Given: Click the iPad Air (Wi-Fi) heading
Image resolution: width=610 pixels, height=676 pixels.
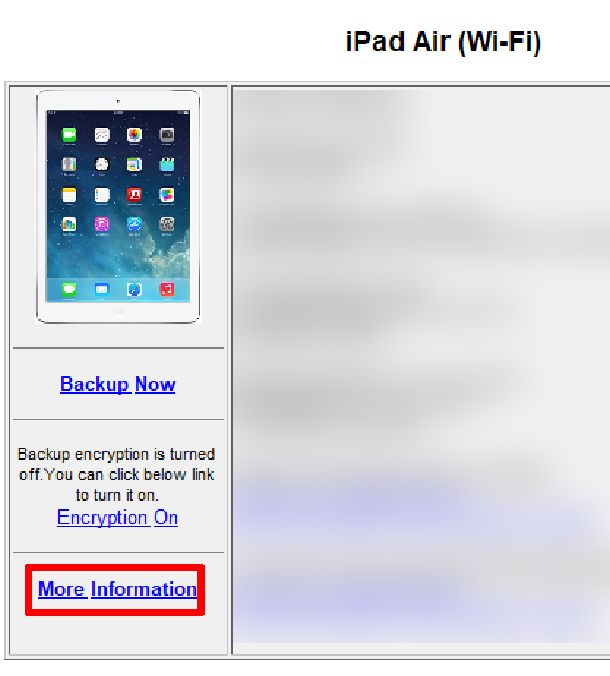Looking at the screenshot, I should pyautogui.click(x=443, y=42).
